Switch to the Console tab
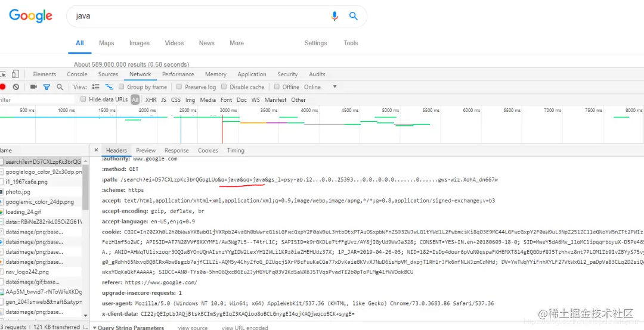The image size is (644, 330). 77,74
